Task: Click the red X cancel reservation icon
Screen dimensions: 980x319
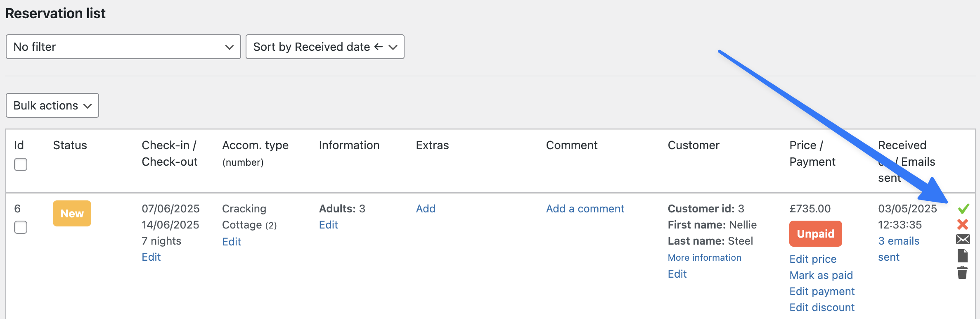Action: pos(962,224)
